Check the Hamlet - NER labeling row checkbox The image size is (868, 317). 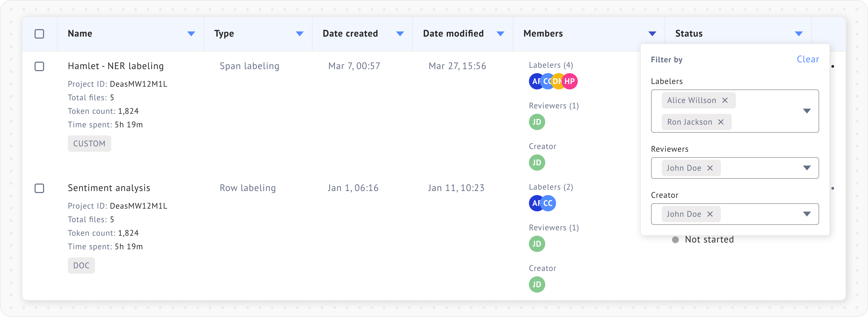tap(39, 66)
